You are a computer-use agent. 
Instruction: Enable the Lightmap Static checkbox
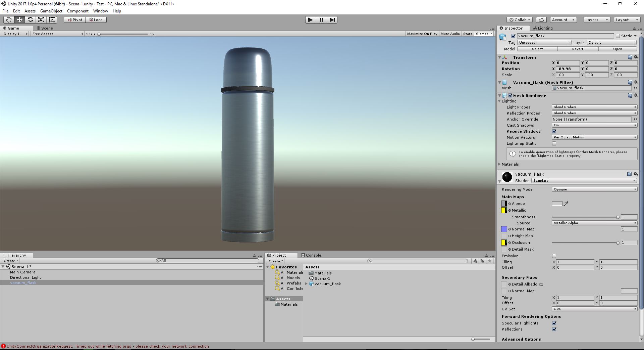click(x=554, y=143)
